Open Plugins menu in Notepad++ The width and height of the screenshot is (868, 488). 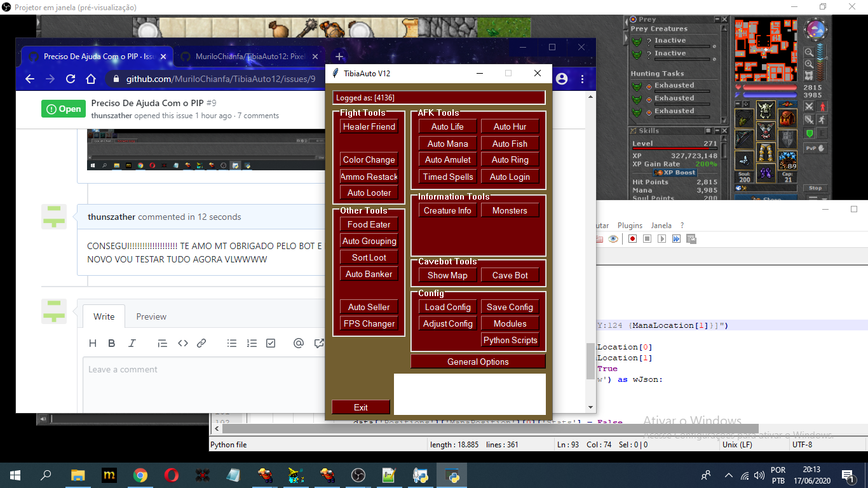pos(630,226)
